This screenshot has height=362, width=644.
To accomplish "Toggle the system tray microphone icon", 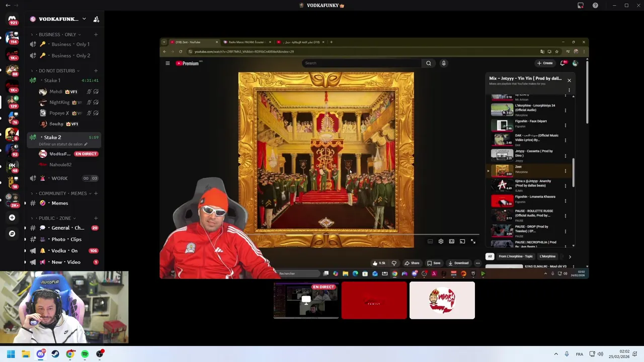I will tap(567, 354).
